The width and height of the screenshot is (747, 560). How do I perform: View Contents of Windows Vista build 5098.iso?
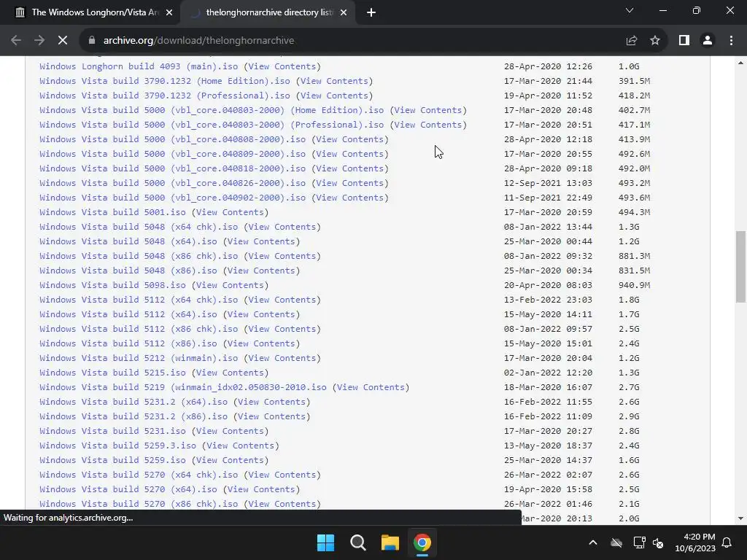click(x=230, y=285)
